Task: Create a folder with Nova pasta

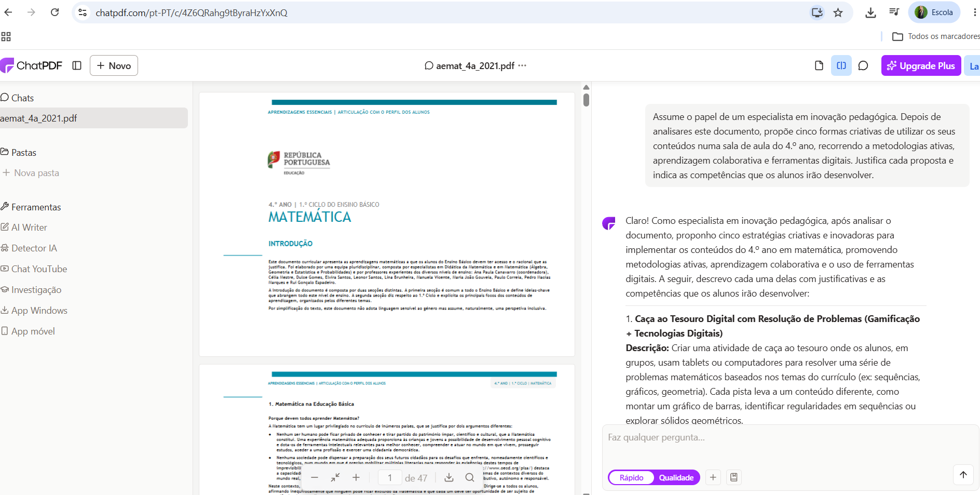Action: (x=31, y=172)
